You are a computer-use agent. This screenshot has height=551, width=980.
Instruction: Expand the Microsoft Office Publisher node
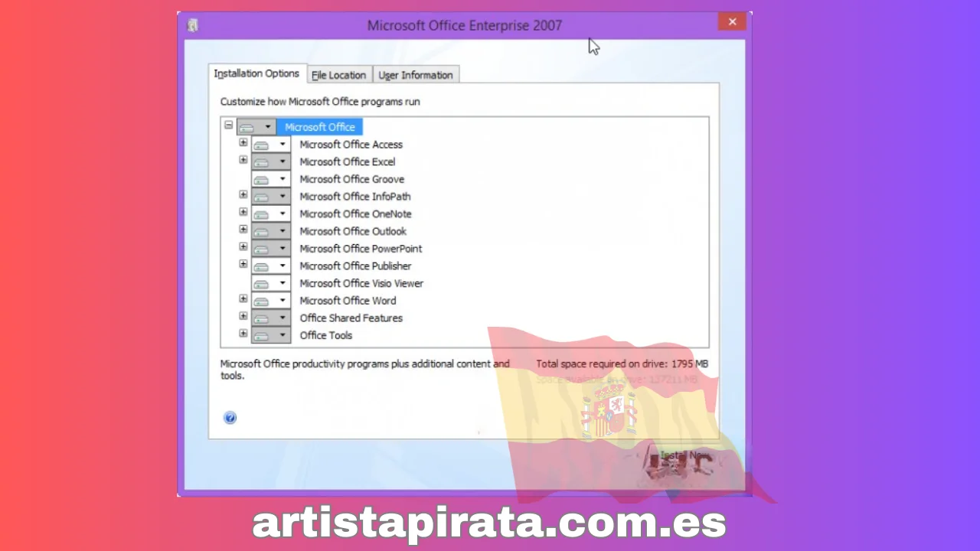point(243,264)
